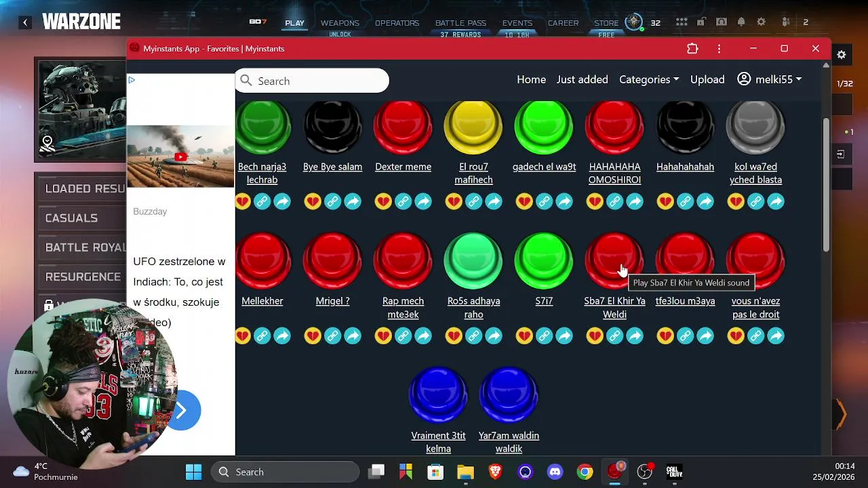
Task: Toggle favorite heart under Sba7 El Khir Ya Weldi
Action: 595,335
